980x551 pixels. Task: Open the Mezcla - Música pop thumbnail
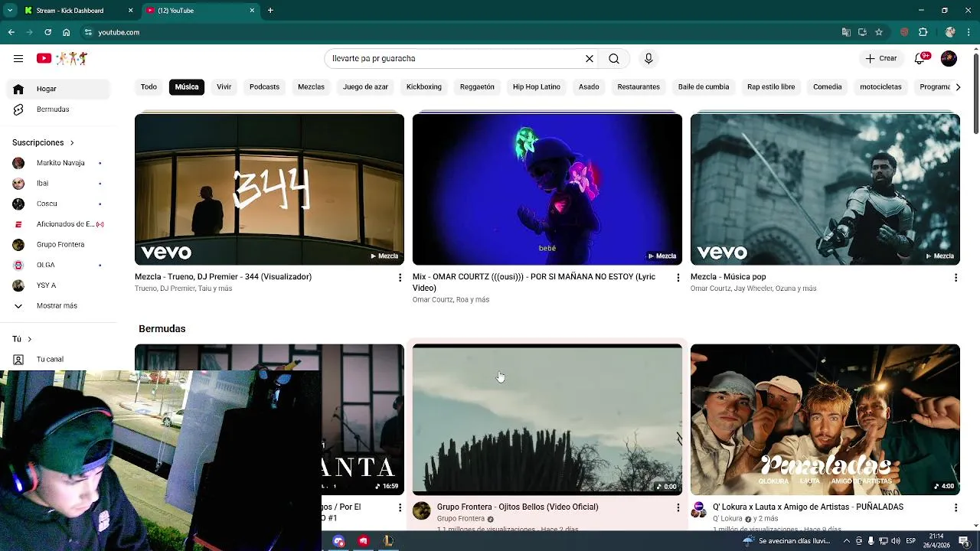(825, 189)
